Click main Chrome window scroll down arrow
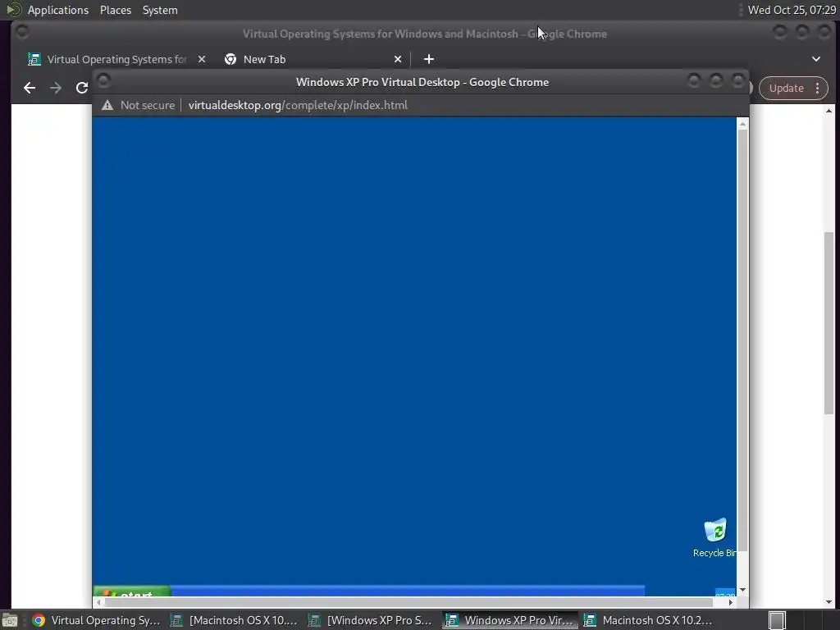The image size is (840, 630). pyautogui.click(x=829, y=602)
